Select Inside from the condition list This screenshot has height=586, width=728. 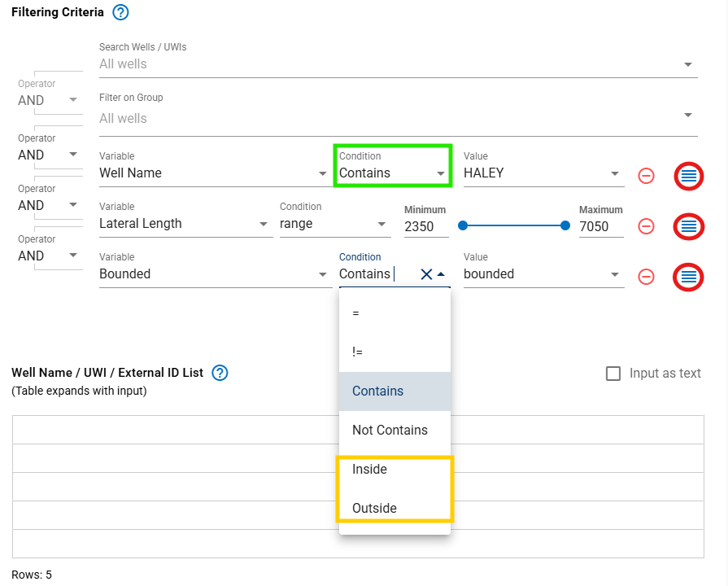click(369, 470)
